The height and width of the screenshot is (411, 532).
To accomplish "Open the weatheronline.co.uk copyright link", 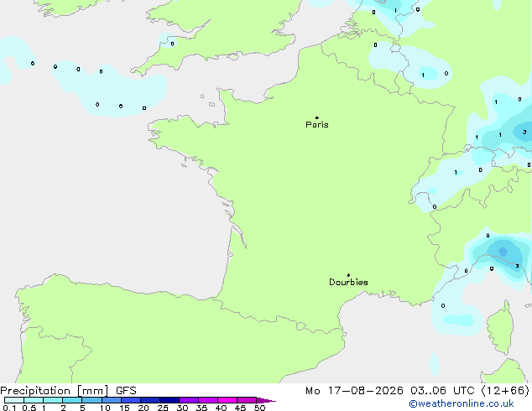I will tap(462, 403).
